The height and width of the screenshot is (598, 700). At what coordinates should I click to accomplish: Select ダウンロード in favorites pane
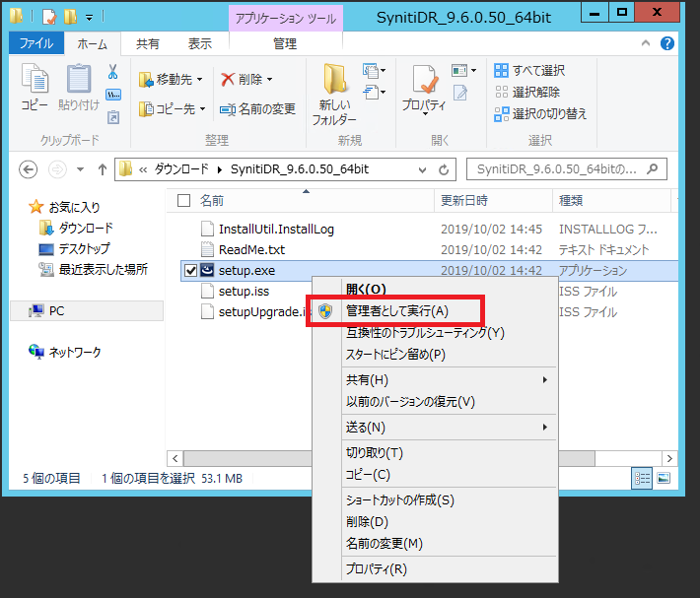tap(76, 228)
